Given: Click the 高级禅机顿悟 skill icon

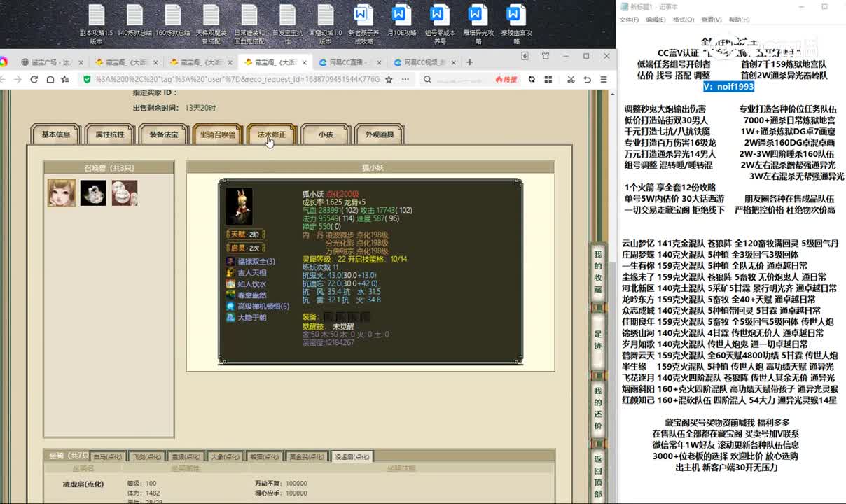Looking at the screenshot, I should click(231, 306).
